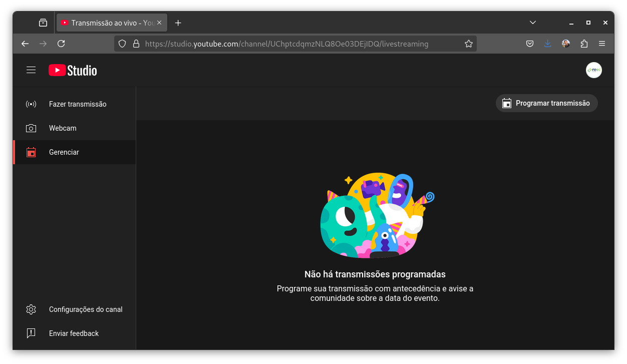This screenshot has height=364, width=627.
Task: Open Configurações do canal text in sidebar
Action: tap(86, 309)
